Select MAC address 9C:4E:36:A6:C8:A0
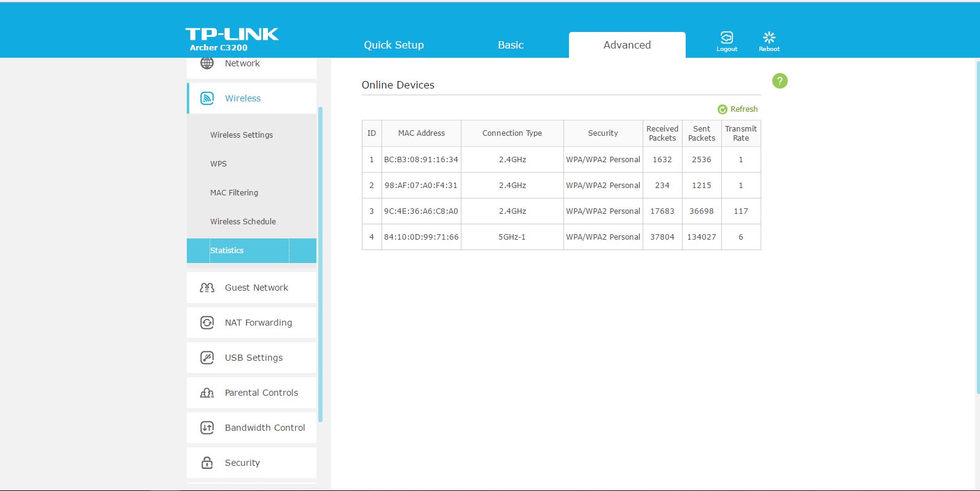The width and height of the screenshot is (980, 491). 421,211
